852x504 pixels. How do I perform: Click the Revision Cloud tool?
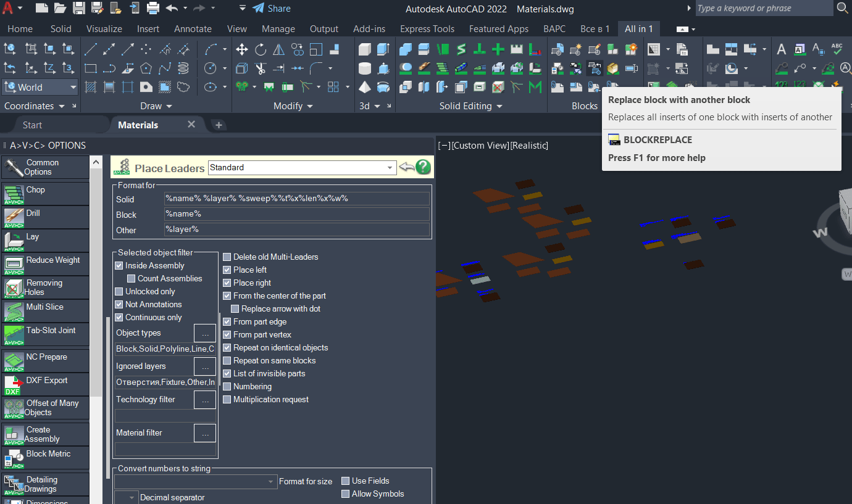click(183, 86)
